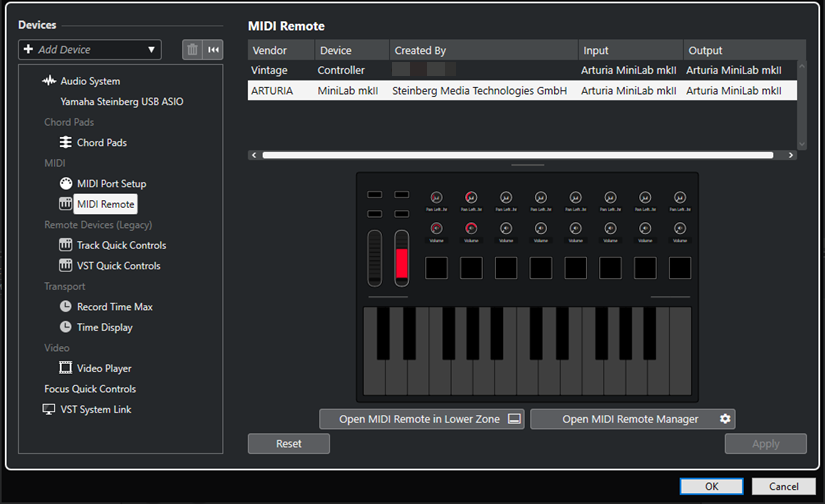
Task: Open Output port of the Vintage row
Action: point(734,70)
